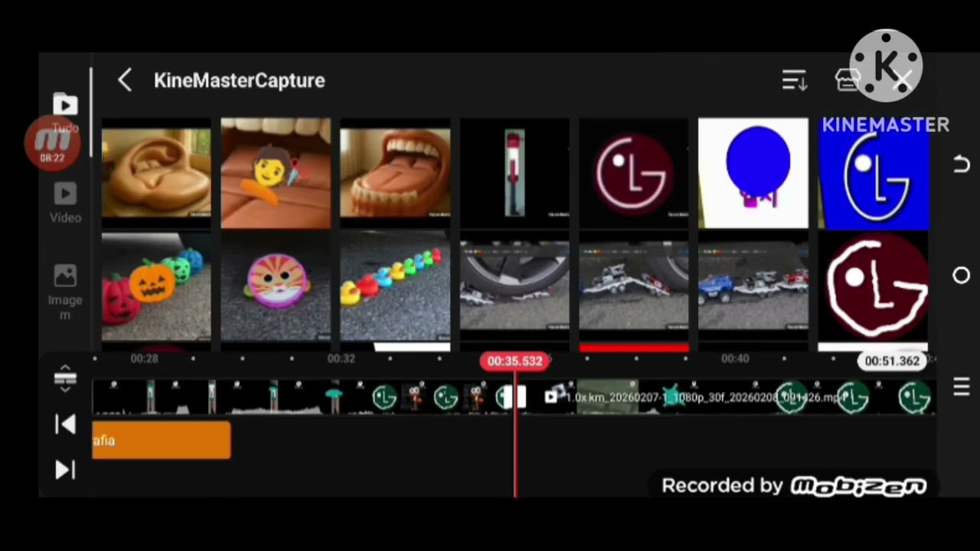Select the blue toy truck thumbnail
Screen dimensions: 980x551
753,287
